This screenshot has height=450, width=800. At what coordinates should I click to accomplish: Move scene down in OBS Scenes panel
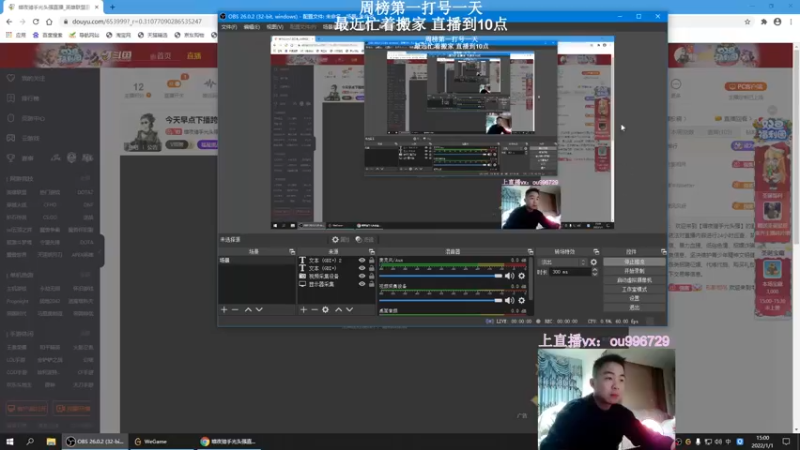coord(259,310)
